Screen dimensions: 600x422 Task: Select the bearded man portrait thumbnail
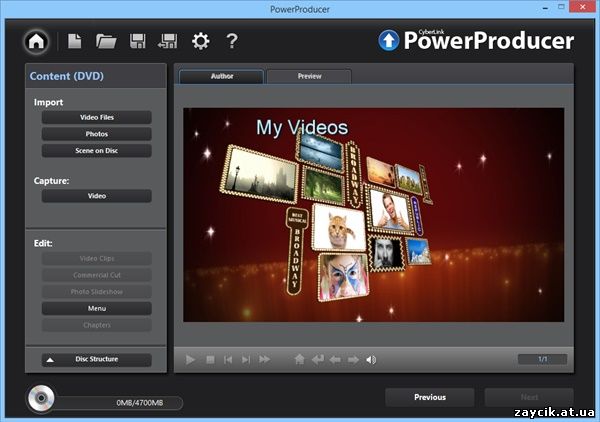(386, 253)
